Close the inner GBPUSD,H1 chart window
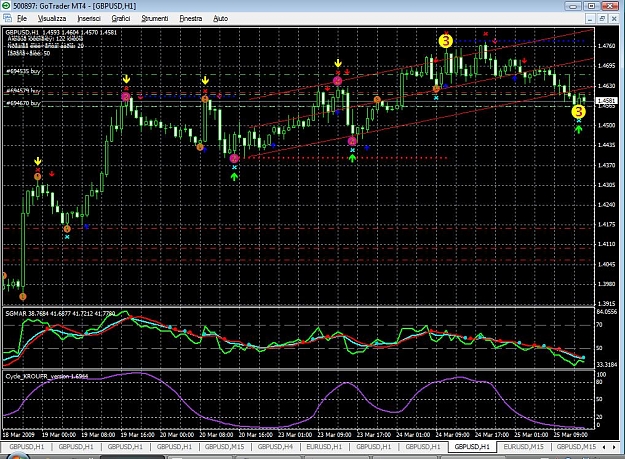Screen dimensions: 625x459 (x=614, y=18)
